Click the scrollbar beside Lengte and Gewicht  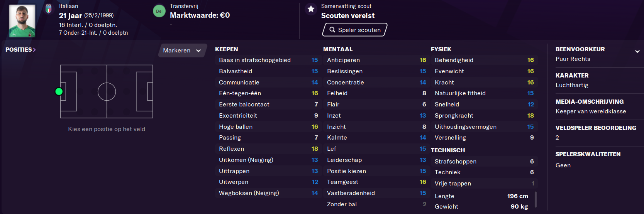point(536,200)
